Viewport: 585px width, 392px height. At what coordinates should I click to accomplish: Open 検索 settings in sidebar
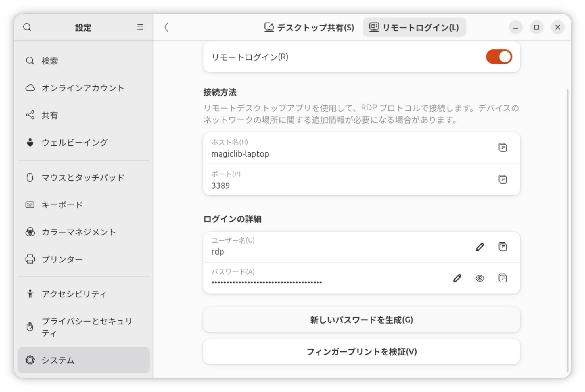pos(83,61)
